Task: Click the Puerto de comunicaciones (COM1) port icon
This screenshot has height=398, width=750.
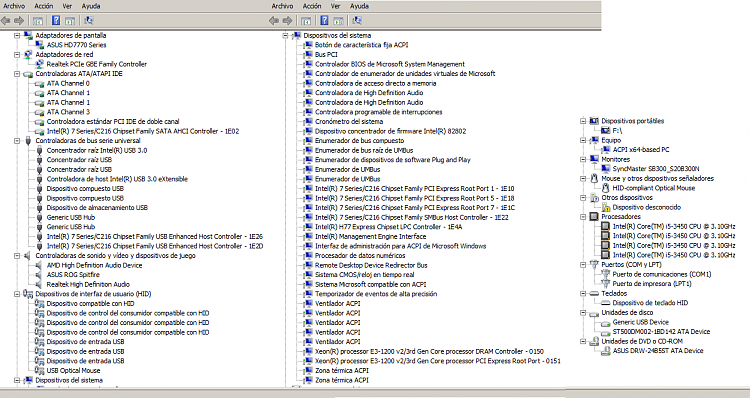Action: pos(606,274)
